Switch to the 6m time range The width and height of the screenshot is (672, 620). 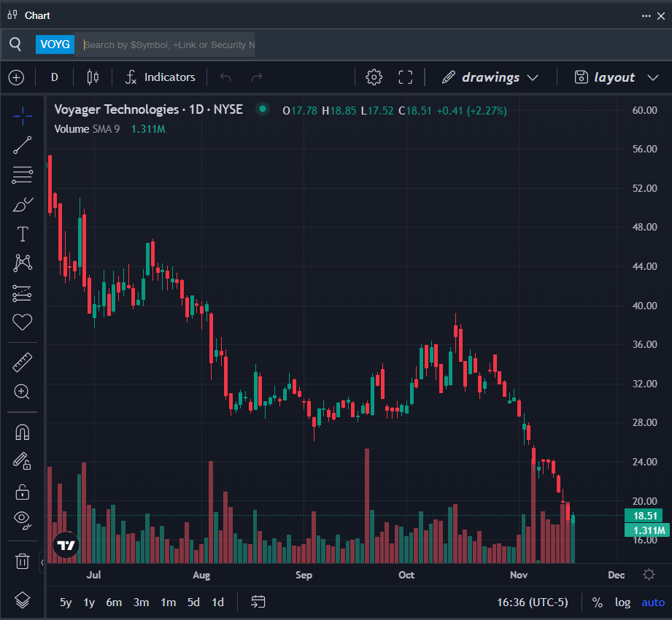[x=114, y=602]
